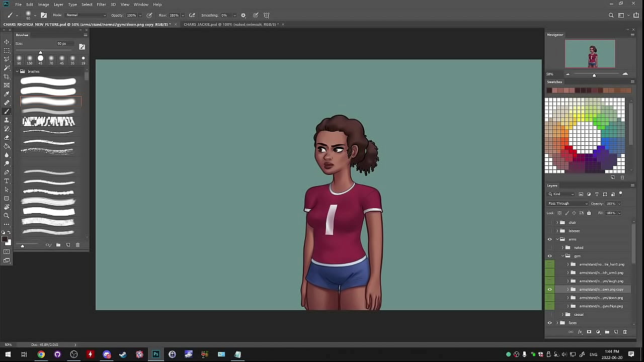
Task: Toggle symmetry paint butterfly icon
Action: 267,15
